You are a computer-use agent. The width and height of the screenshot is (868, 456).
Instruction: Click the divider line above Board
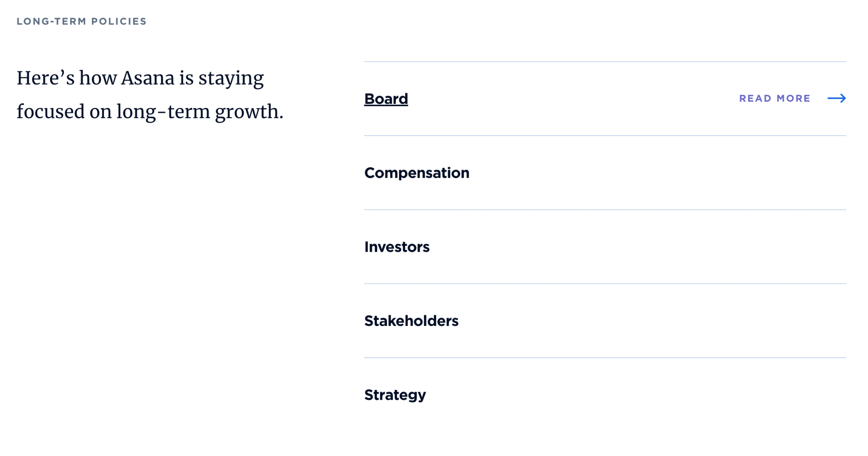[605, 62]
